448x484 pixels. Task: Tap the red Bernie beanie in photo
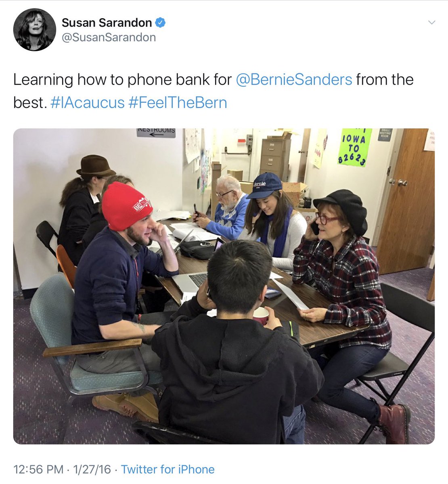126,206
